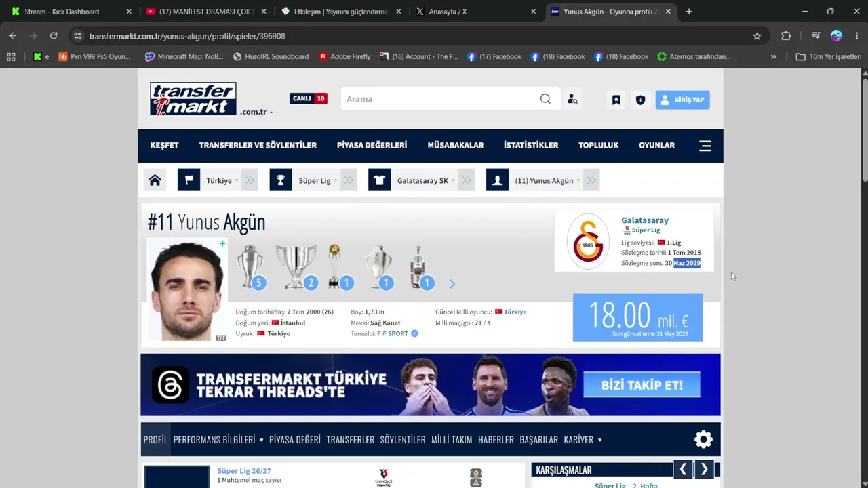Open the Piyasa Değerleri menu
Viewport: 868px width, 488px height.
(x=372, y=146)
